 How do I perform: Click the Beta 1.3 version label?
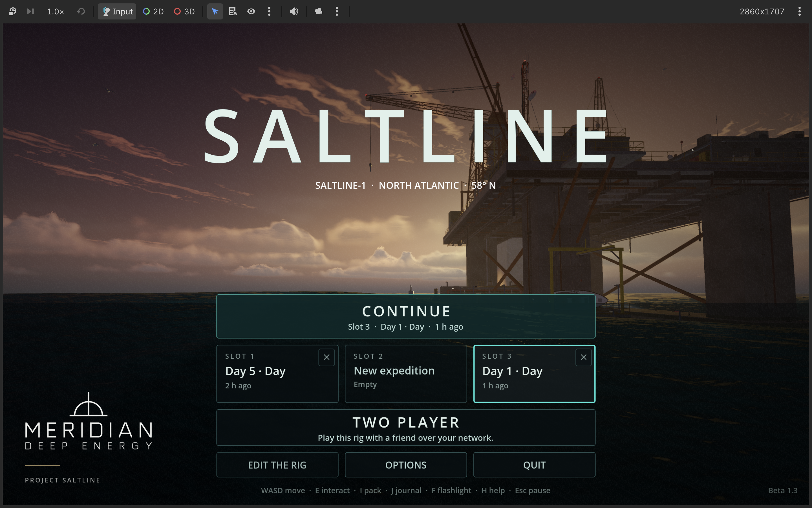[783, 491]
